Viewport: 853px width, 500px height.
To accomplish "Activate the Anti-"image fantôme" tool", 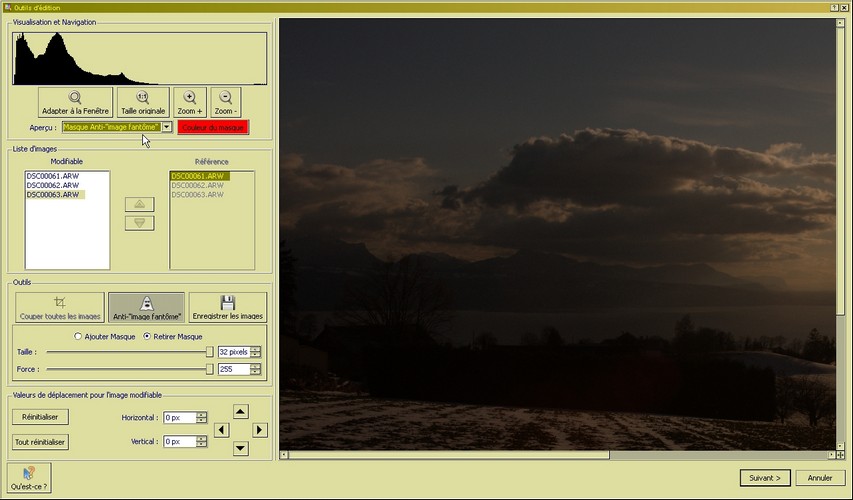I will point(146,307).
